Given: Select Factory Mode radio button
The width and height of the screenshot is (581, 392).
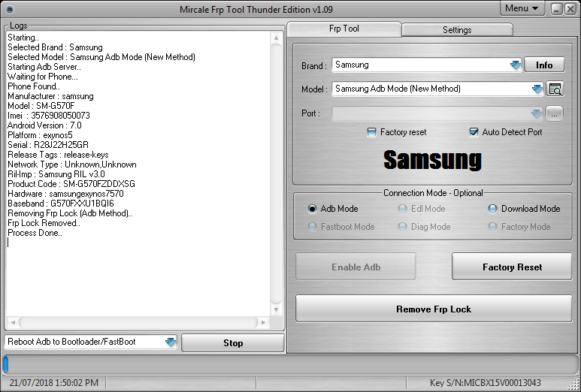Looking at the screenshot, I should [x=492, y=227].
